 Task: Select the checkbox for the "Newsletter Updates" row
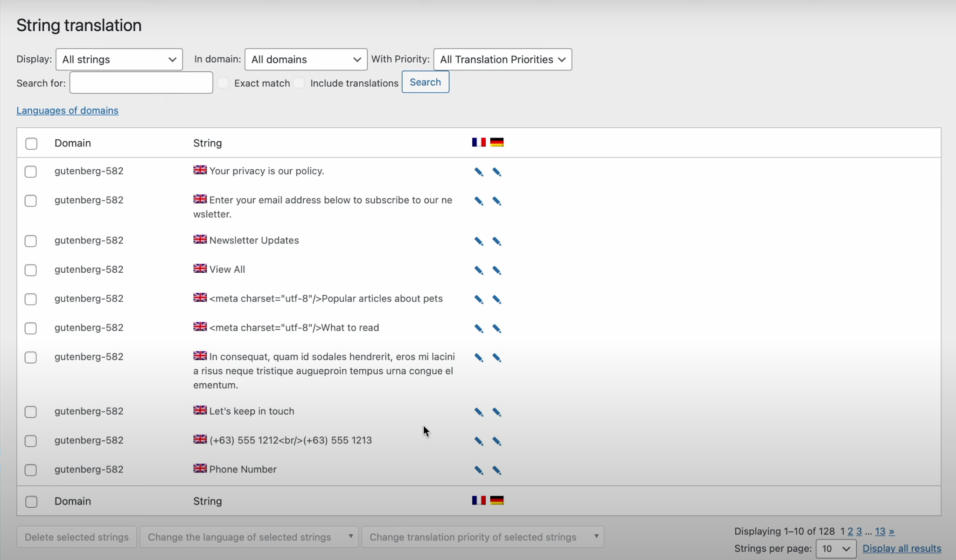pos(31,241)
